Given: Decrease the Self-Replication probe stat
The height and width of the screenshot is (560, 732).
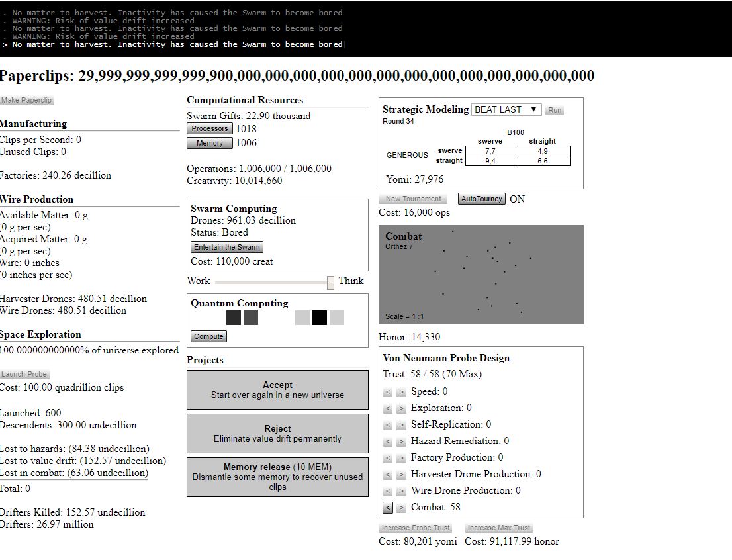Looking at the screenshot, I should (x=387, y=425).
